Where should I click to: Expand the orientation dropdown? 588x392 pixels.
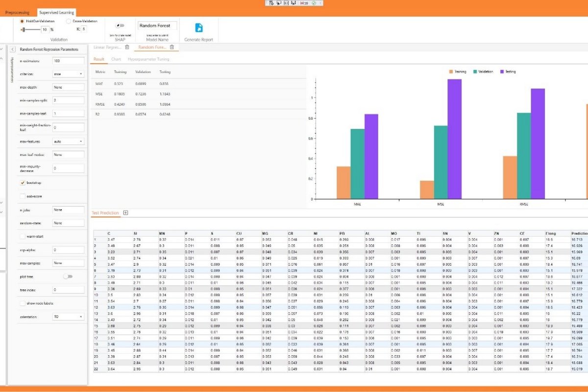click(68, 317)
